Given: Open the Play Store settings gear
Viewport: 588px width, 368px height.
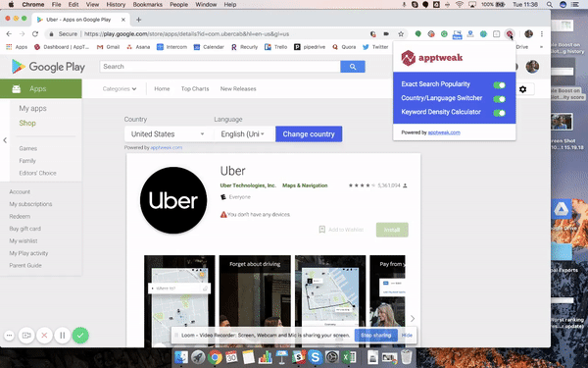Looking at the screenshot, I should point(522,89).
